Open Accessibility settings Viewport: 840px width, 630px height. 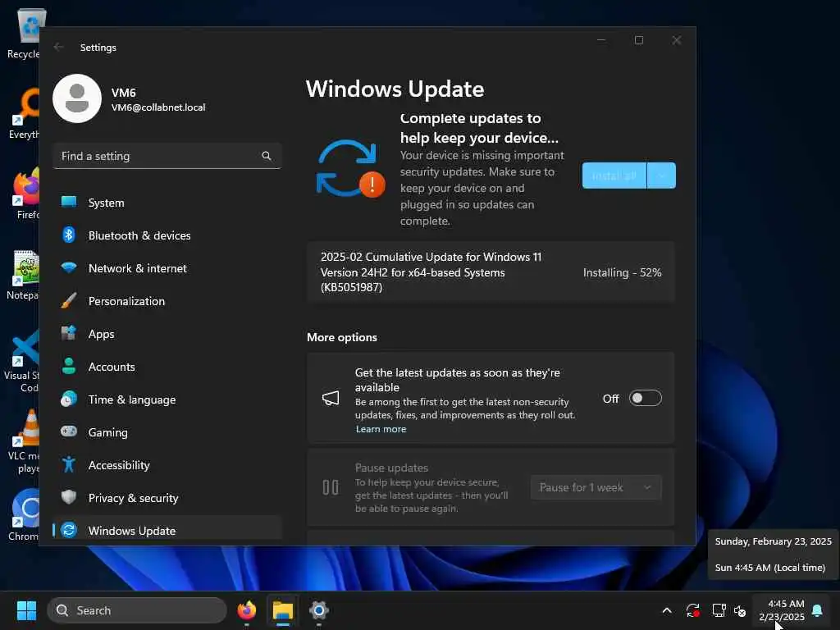pos(167,465)
